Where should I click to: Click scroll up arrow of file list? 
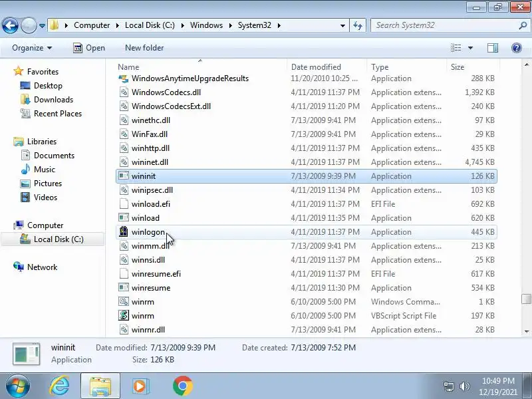pyautogui.click(x=526, y=65)
